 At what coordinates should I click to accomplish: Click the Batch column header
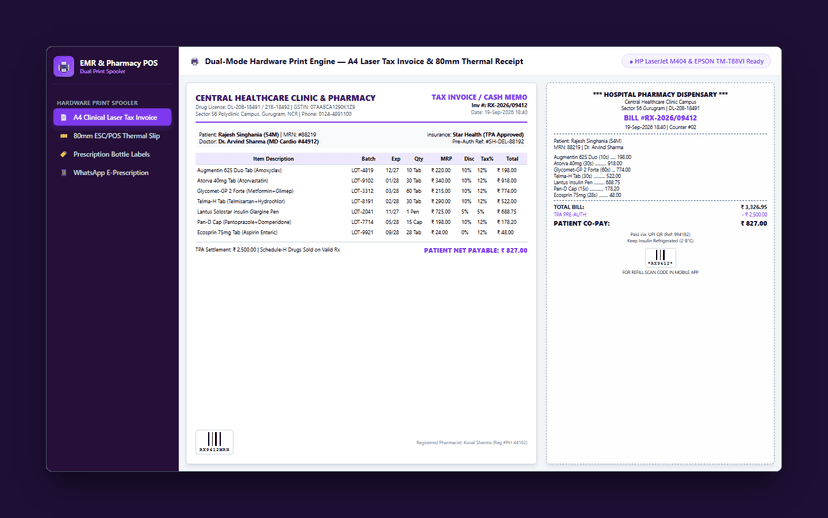[x=368, y=158]
